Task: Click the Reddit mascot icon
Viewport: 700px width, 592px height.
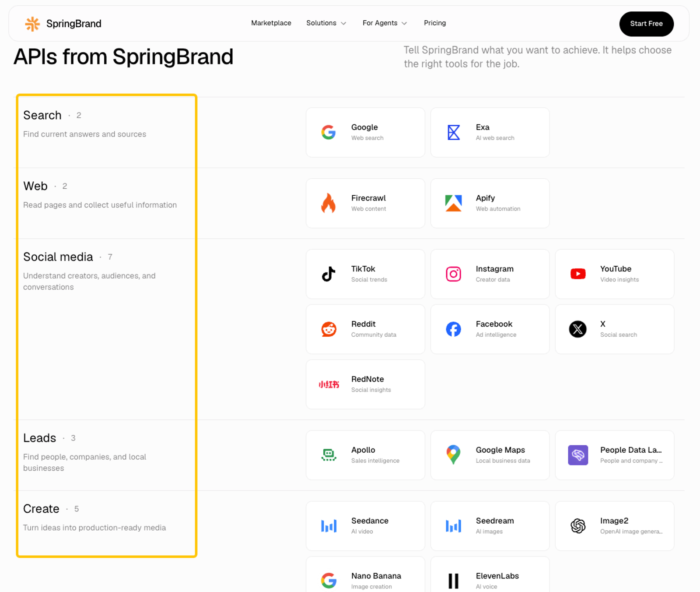Action: 329,329
